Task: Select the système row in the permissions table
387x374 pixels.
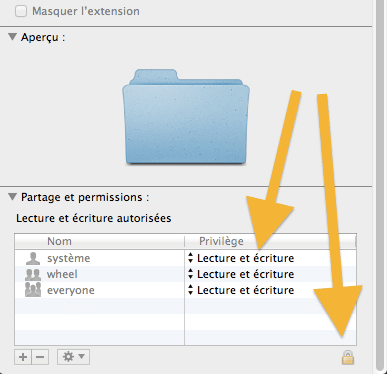Action: 185,258
